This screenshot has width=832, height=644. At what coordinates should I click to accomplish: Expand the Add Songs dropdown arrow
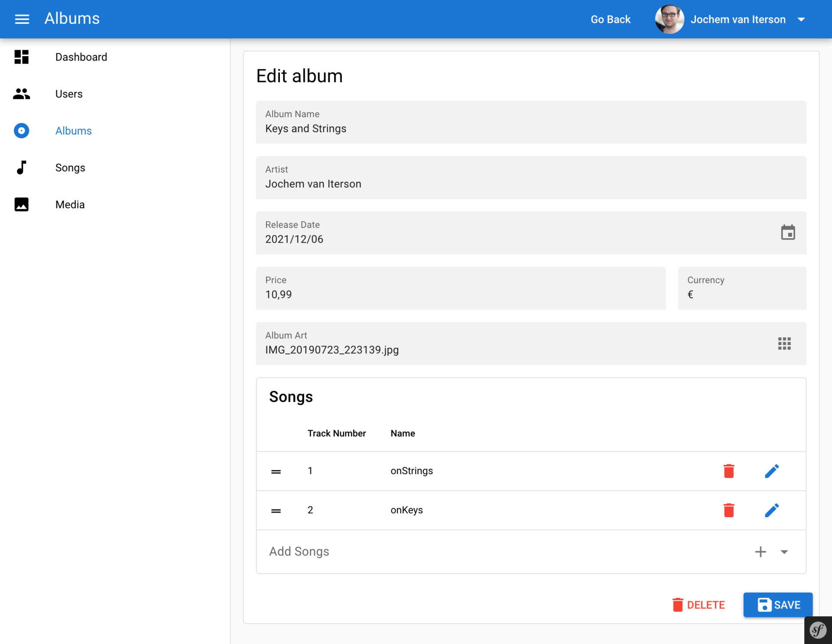tap(784, 552)
